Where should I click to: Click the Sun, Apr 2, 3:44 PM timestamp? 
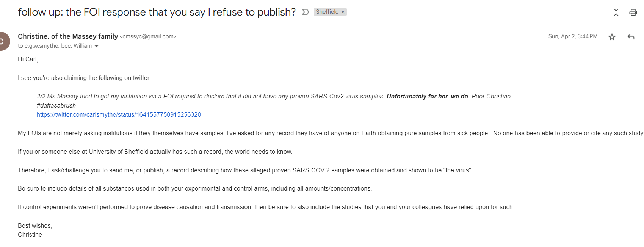click(x=573, y=36)
